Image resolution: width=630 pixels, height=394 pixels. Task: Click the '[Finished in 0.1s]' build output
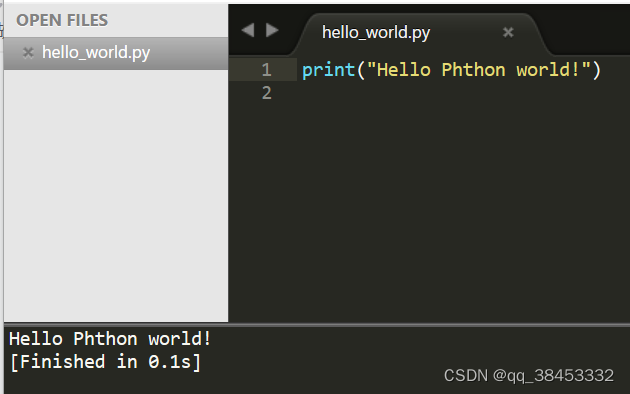[105, 362]
